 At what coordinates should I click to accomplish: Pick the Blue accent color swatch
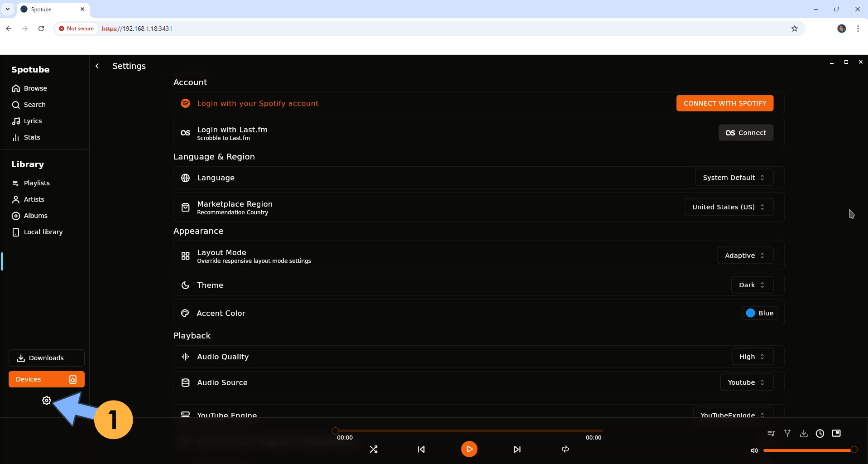pos(759,313)
